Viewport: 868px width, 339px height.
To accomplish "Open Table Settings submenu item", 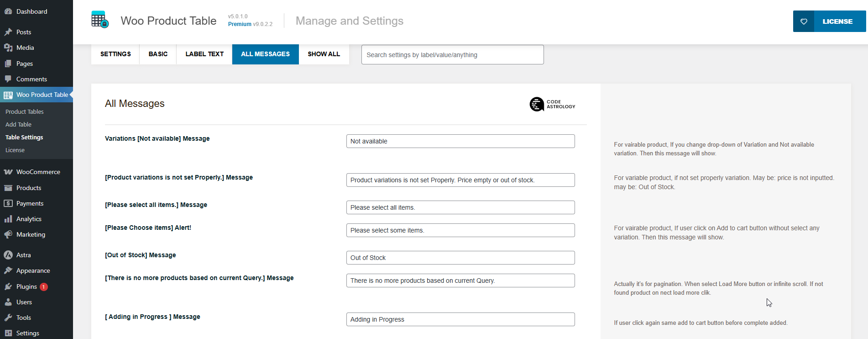I will (x=24, y=137).
